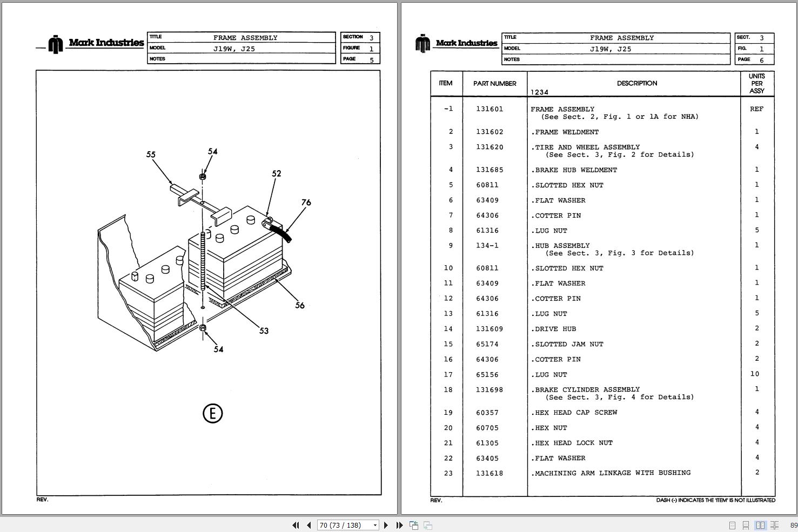Click J19W, J25 model on right page
This screenshot has height=532, width=798.
pyautogui.click(x=611, y=49)
